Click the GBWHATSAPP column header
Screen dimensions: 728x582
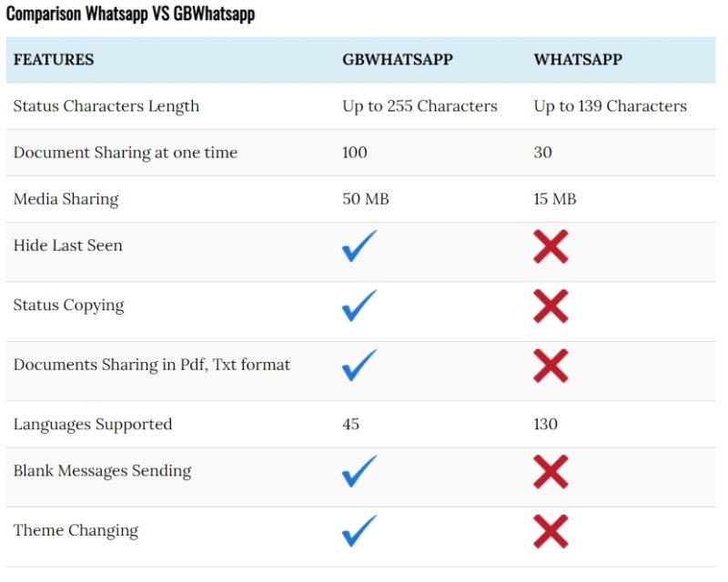[x=398, y=60]
